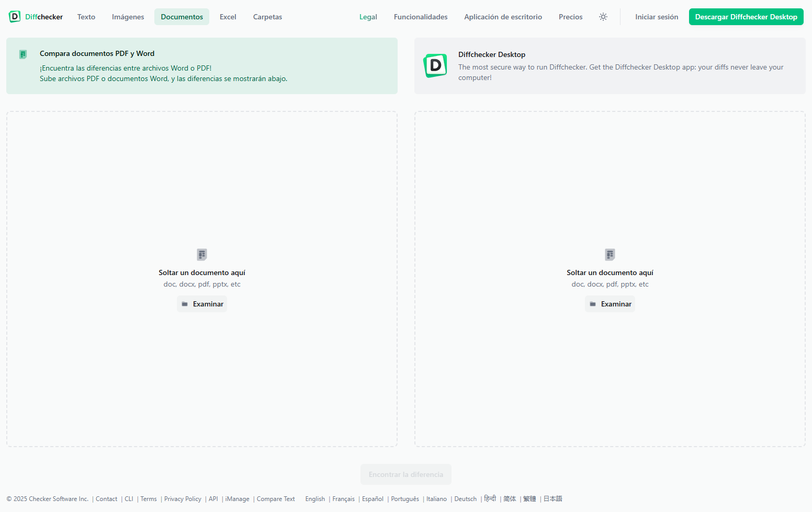Open the Imágenes tab
The height and width of the screenshot is (512, 812).
(128, 16)
